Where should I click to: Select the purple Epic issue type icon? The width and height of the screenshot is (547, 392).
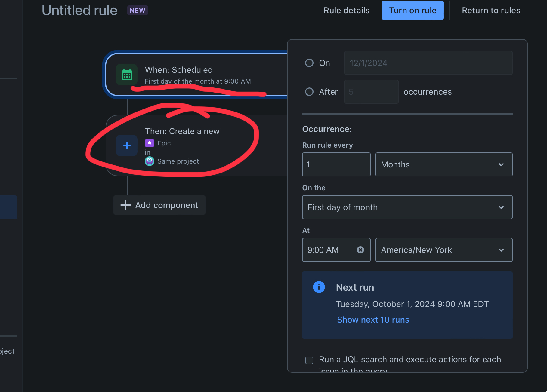pyautogui.click(x=150, y=143)
